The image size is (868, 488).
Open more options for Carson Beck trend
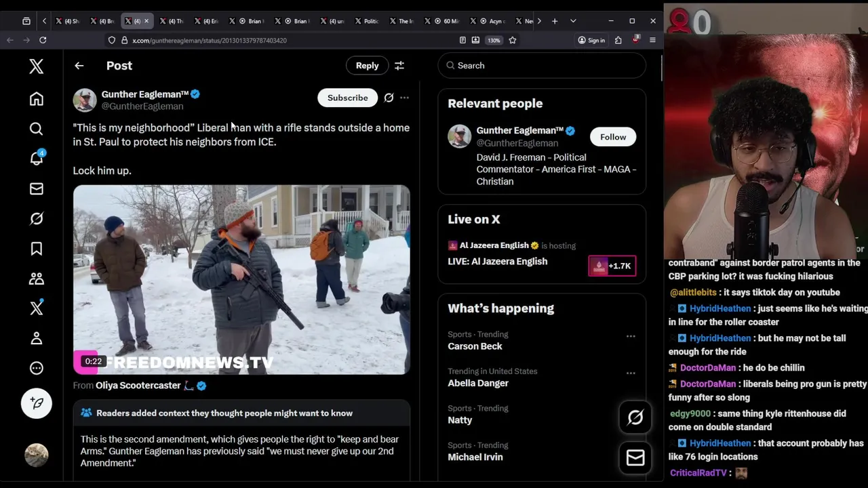pos(631,336)
